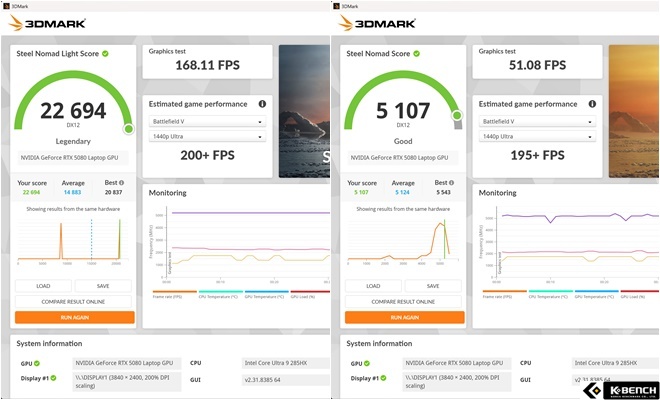Click RUN AGAIN for Steel Nomad
660x400 pixels.
[405, 317]
